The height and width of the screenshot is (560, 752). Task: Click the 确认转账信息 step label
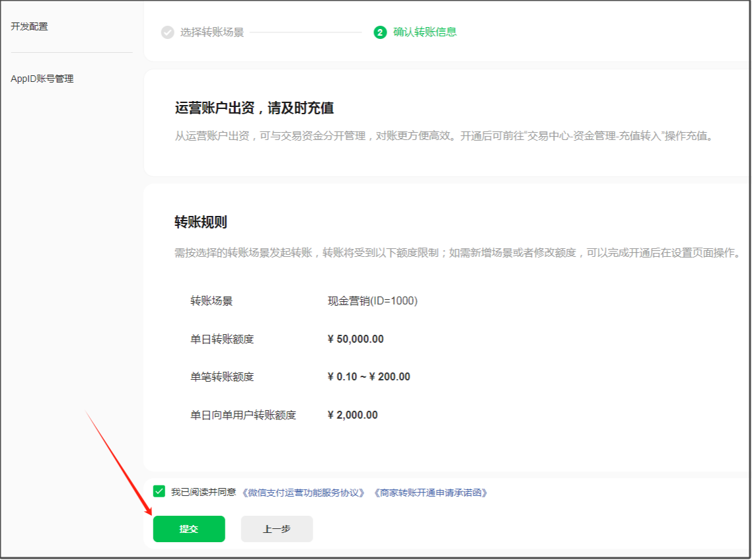pos(425,32)
